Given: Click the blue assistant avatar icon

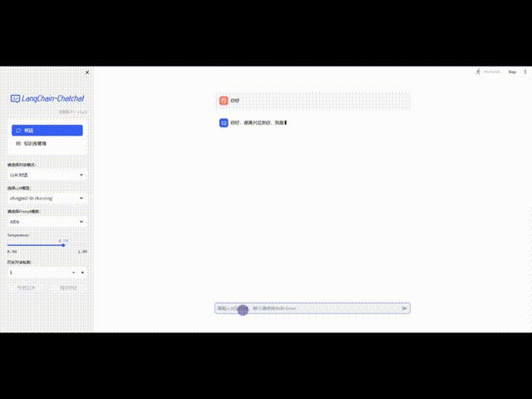Looking at the screenshot, I should (x=224, y=123).
